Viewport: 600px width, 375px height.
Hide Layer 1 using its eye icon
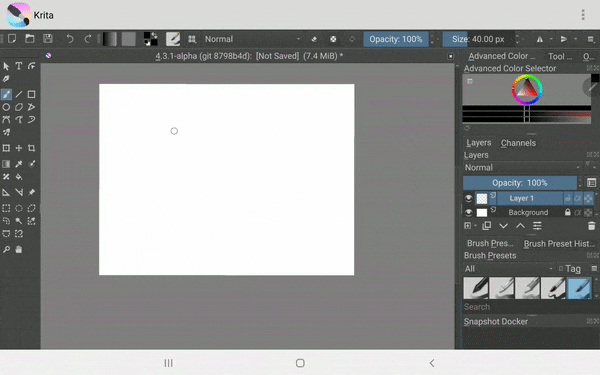pyautogui.click(x=469, y=198)
